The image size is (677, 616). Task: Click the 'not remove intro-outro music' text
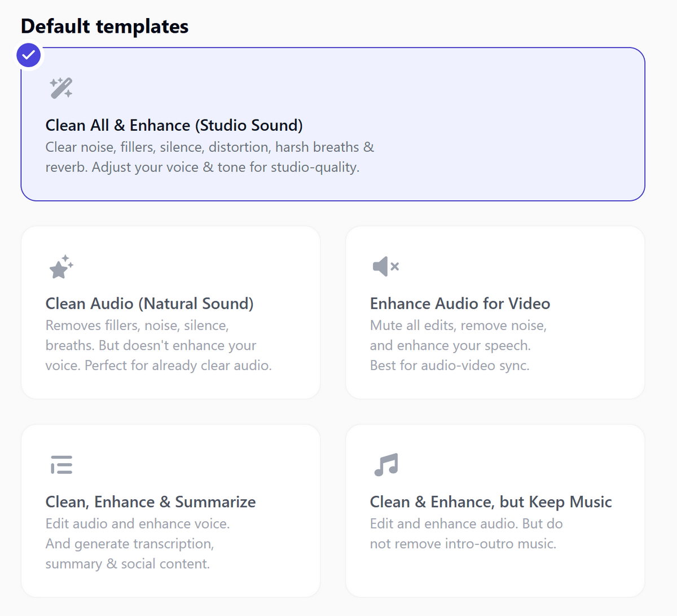pyautogui.click(x=463, y=544)
